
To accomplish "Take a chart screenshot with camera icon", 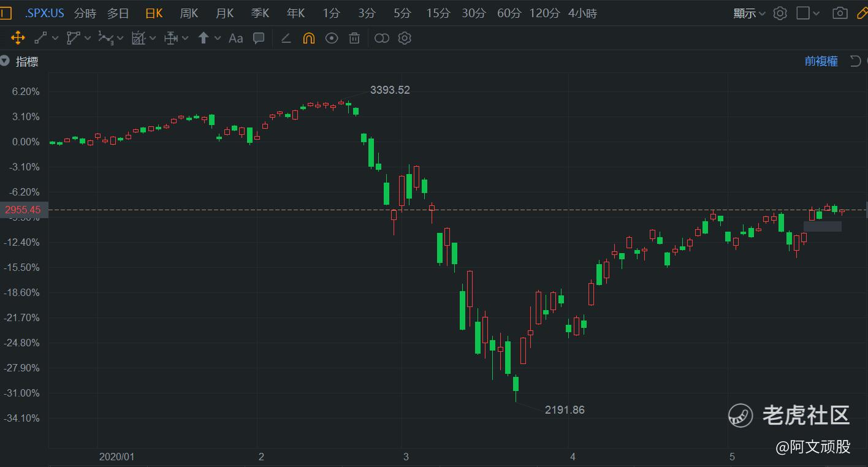I will click(x=840, y=13).
